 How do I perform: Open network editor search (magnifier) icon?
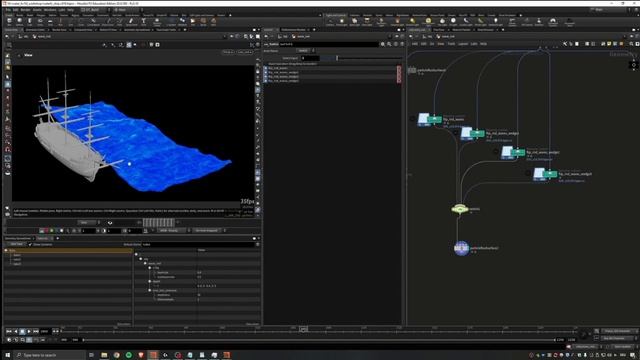(x=631, y=44)
